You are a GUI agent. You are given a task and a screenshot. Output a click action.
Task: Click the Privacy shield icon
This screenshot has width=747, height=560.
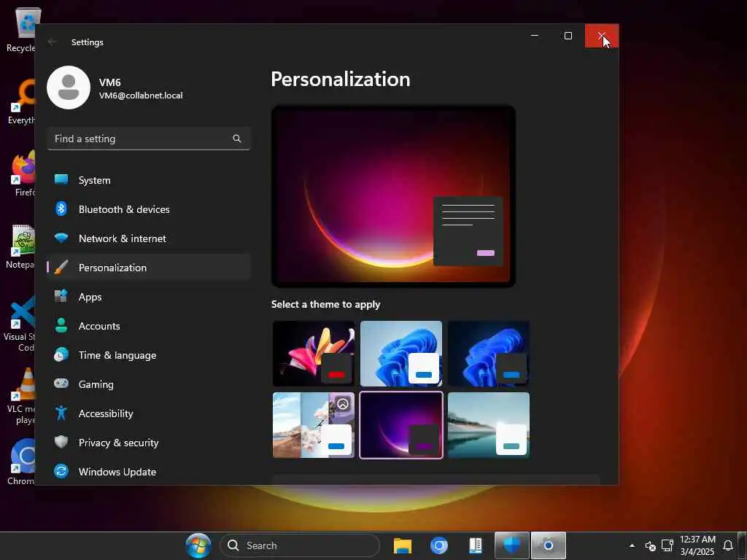tap(61, 442)
